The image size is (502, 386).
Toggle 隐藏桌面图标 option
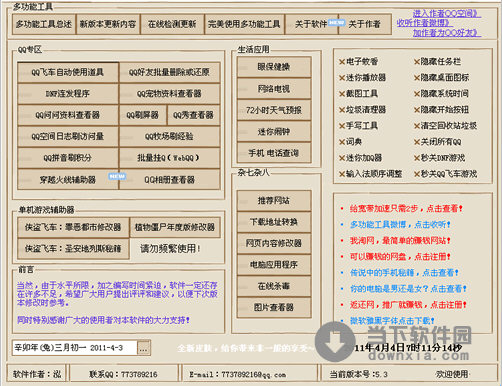442,78
